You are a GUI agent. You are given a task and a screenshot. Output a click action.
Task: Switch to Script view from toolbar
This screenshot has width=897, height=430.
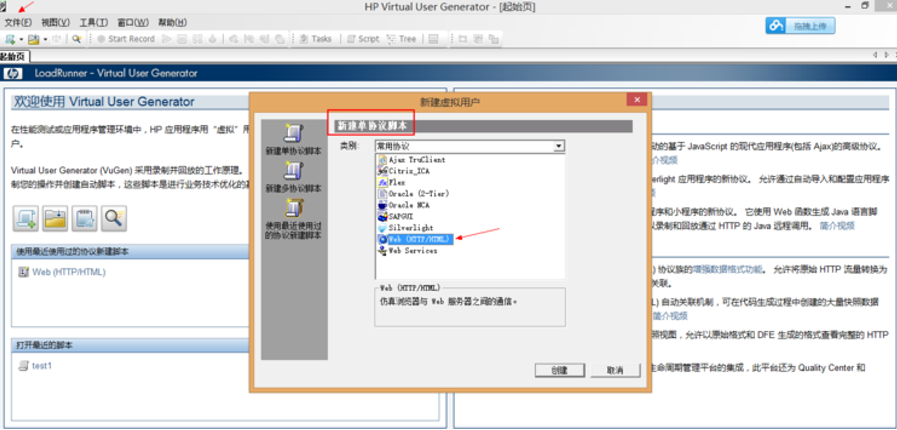[x=363, y=39]
